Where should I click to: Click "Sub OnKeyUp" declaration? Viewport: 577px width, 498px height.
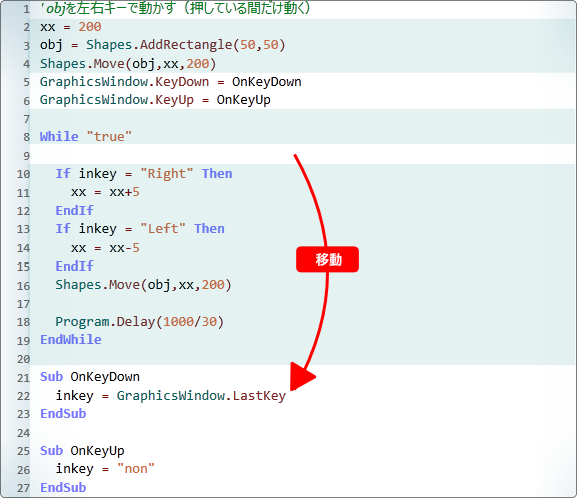tap(82, 451)
